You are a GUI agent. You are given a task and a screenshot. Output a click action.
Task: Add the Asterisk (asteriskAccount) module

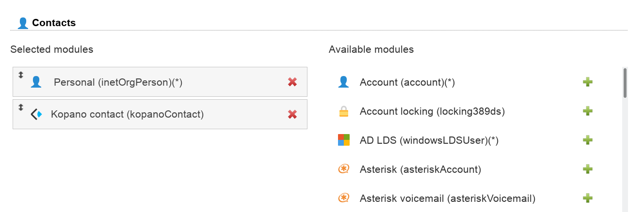click(x=587, y=169)
